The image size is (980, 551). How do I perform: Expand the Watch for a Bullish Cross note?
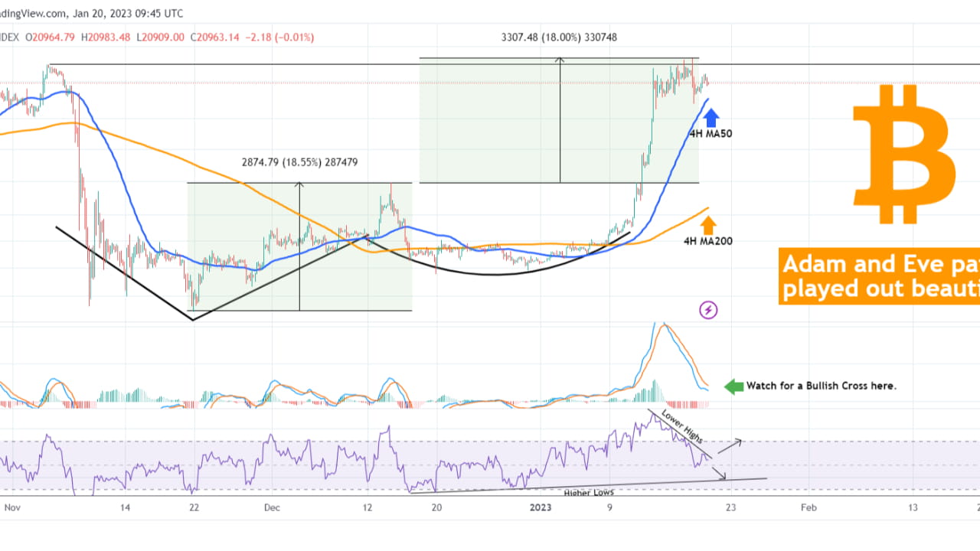pos(822,386)
